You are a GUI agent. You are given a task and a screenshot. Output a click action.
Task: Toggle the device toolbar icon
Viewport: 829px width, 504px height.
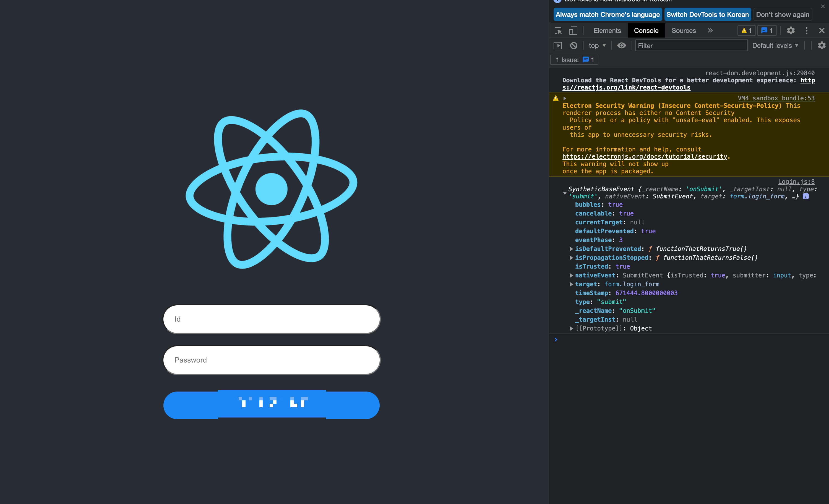[x=573, y=31]
